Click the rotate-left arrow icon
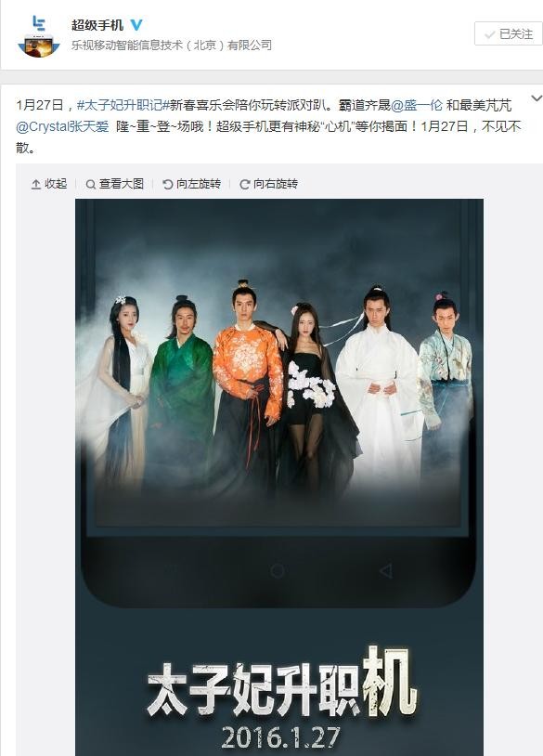 tap(168, 184)
